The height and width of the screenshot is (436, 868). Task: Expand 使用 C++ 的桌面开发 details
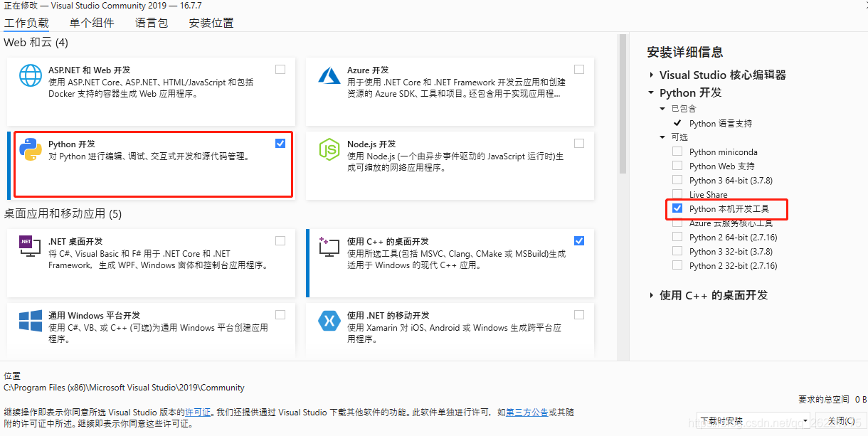click(652, 295)
